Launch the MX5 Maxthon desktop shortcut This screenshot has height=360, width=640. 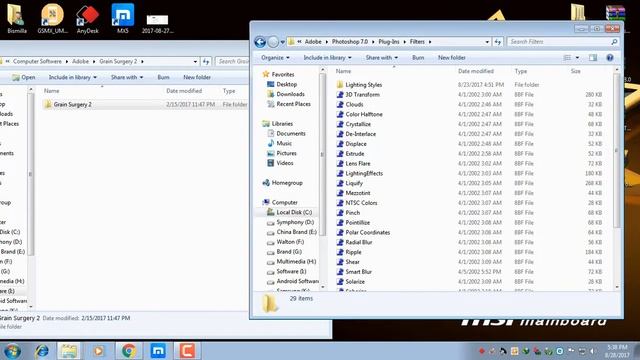coord(122,18)
